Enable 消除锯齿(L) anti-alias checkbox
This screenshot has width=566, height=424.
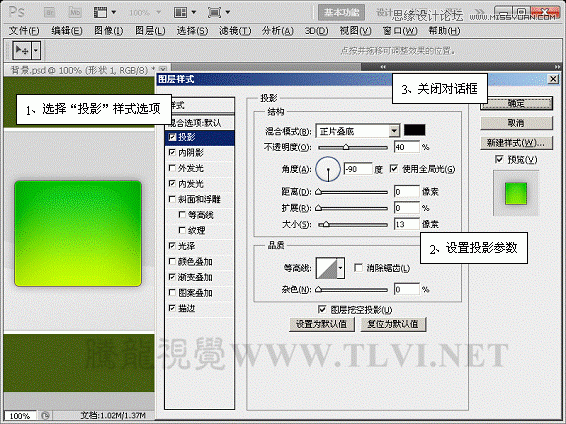pos(358,268)
